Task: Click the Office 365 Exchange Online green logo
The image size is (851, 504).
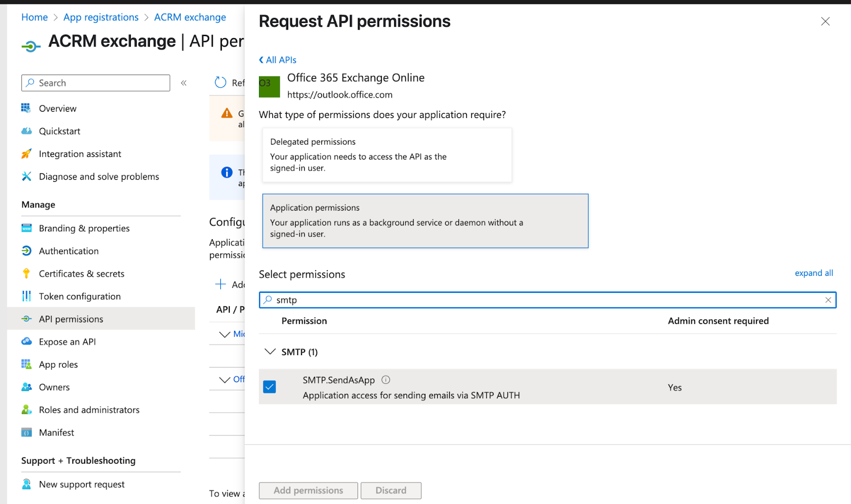Action: (269, 87)
